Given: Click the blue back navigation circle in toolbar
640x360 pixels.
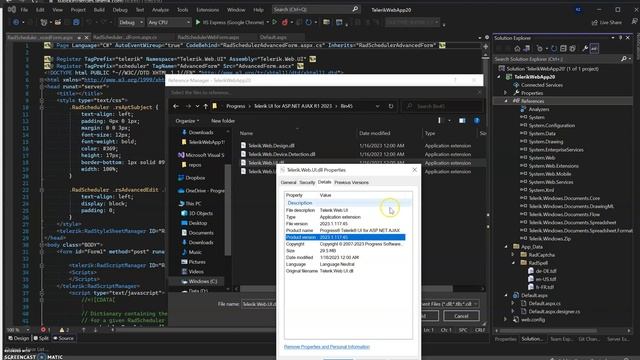Looking at the screenshot, I should point(16,22).
